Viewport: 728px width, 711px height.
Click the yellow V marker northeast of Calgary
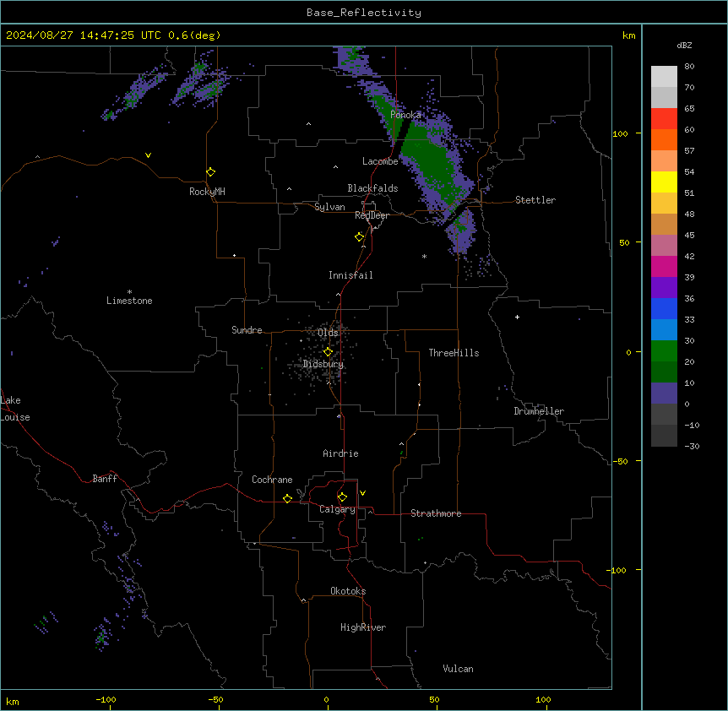pyautogui.click(x=362, y=493)
